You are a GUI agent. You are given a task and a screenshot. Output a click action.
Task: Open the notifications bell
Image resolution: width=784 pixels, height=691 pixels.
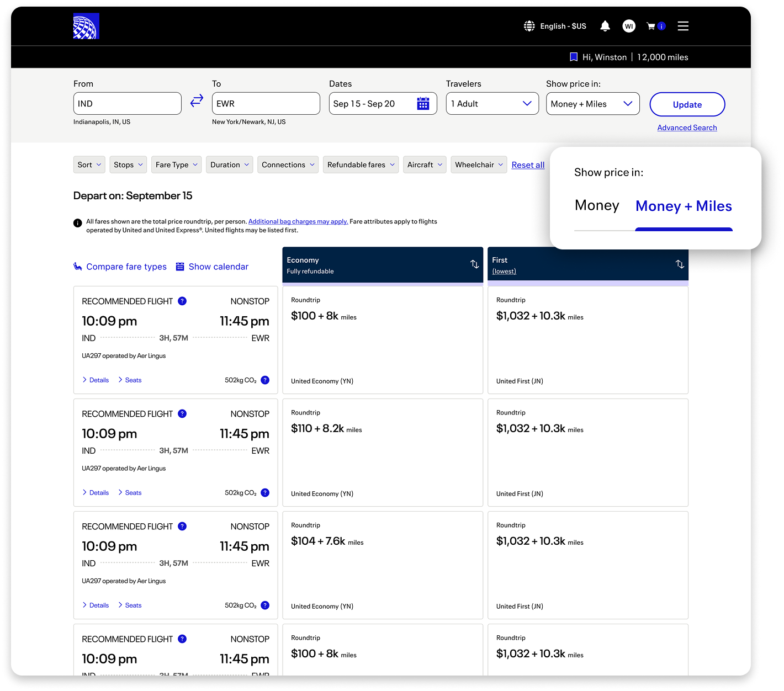click(x=605, y=26)
